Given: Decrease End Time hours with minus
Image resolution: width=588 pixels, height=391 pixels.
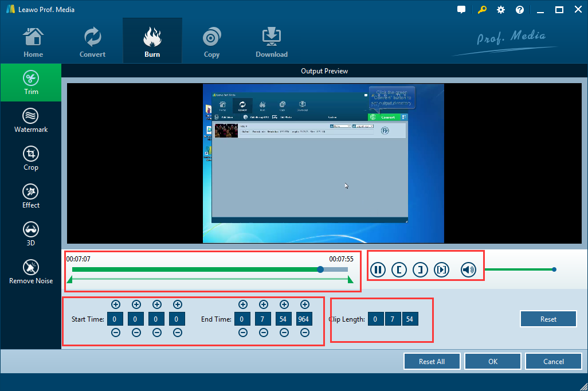Looking at the screenshot, I should (243, 333).
